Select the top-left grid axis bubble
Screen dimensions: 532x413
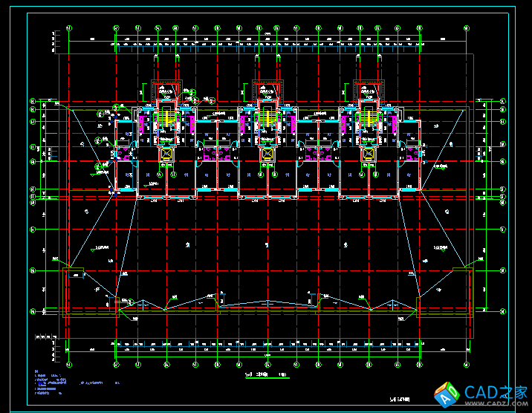point(68,29)
